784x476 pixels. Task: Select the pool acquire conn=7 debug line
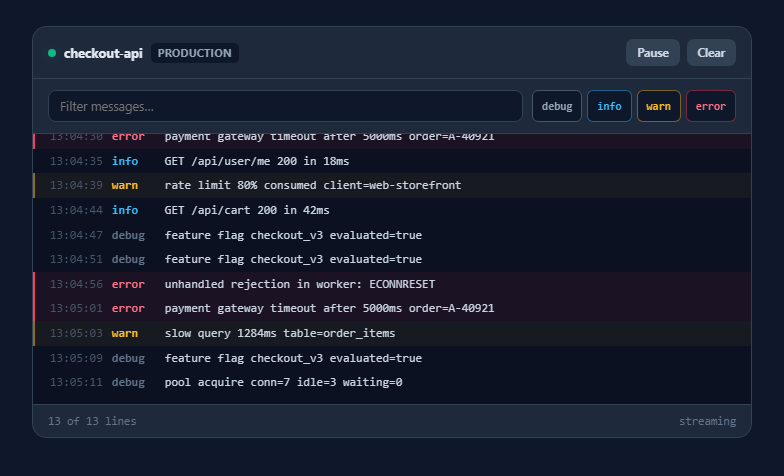pyautogui.click(x=392, y=382)
